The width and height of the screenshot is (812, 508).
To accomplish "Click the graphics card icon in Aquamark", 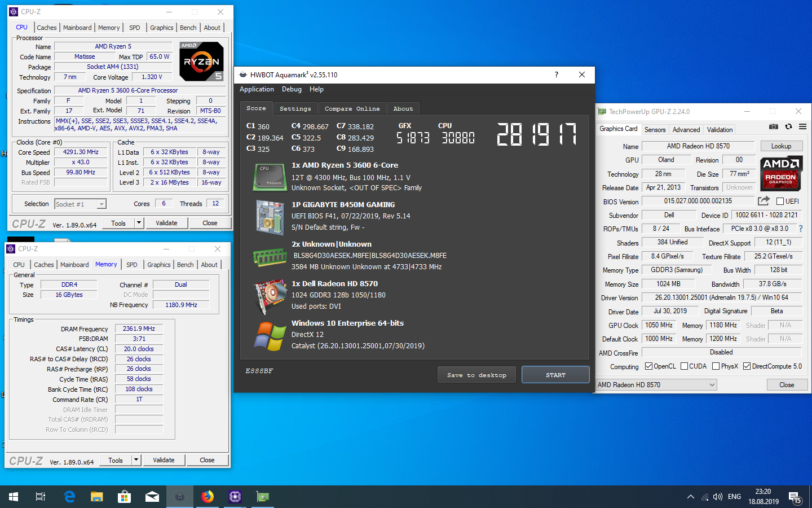I will pyautogui.click(x=270, y=296).
